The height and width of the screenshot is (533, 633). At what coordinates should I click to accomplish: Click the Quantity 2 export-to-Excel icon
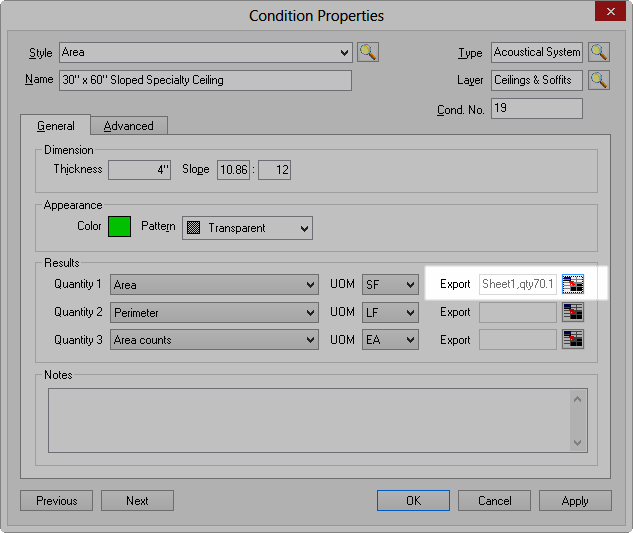tap(573, 312)
